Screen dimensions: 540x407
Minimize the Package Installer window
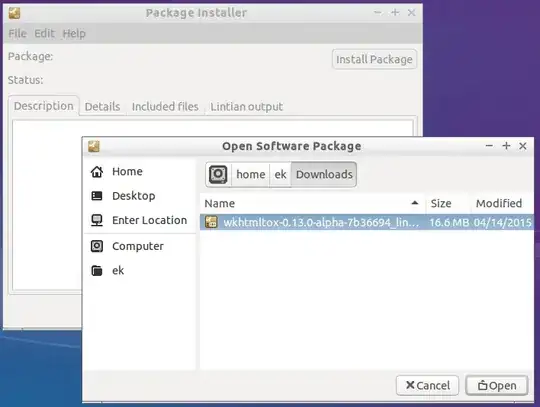click(x=378, y=13)
